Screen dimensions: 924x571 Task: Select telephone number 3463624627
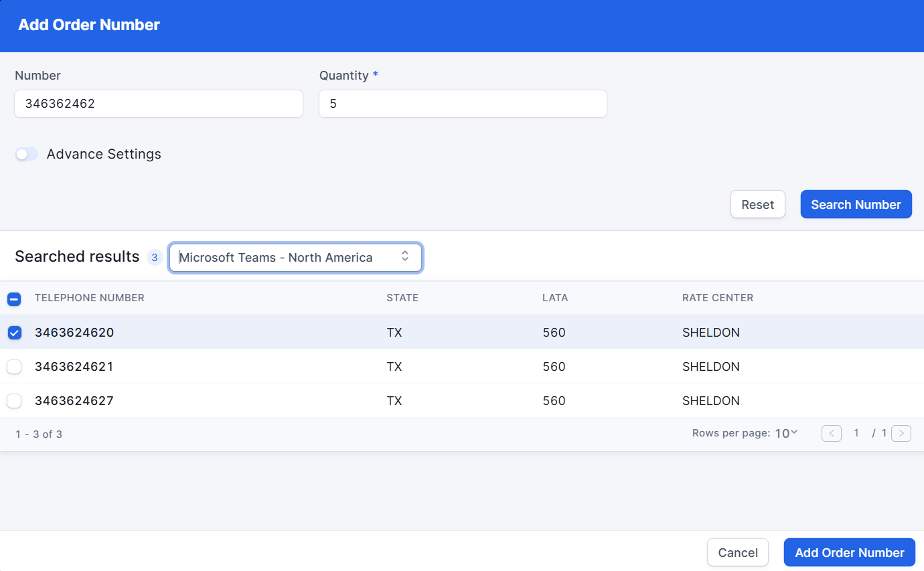coord(74,401)
